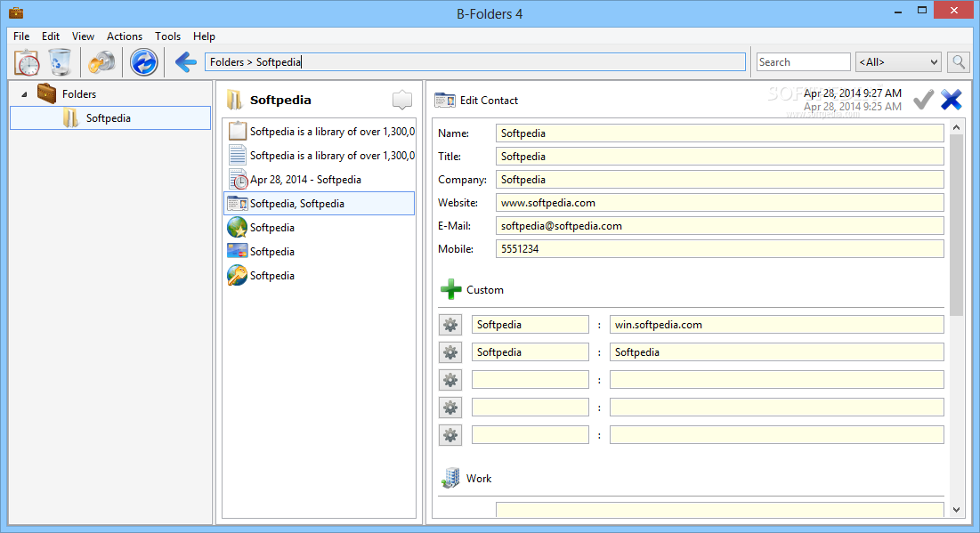Open the Edit menu

coord(51,36)
